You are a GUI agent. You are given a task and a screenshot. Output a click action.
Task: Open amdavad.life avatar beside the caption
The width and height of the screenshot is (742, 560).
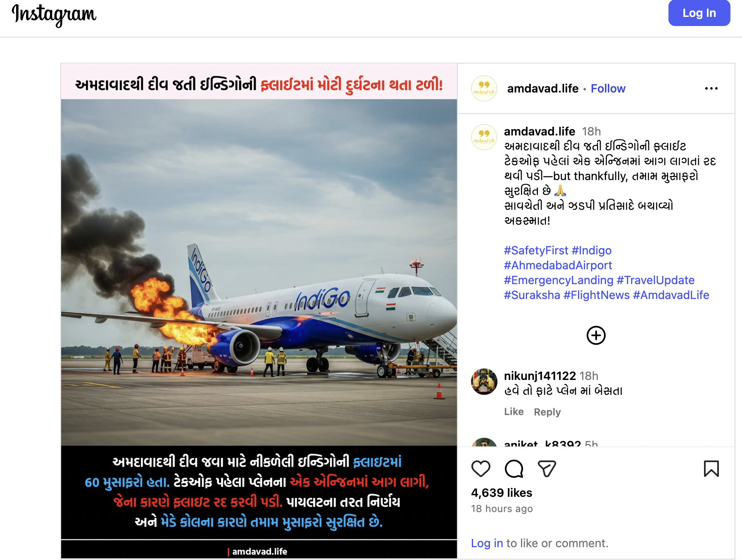point(484,137)
